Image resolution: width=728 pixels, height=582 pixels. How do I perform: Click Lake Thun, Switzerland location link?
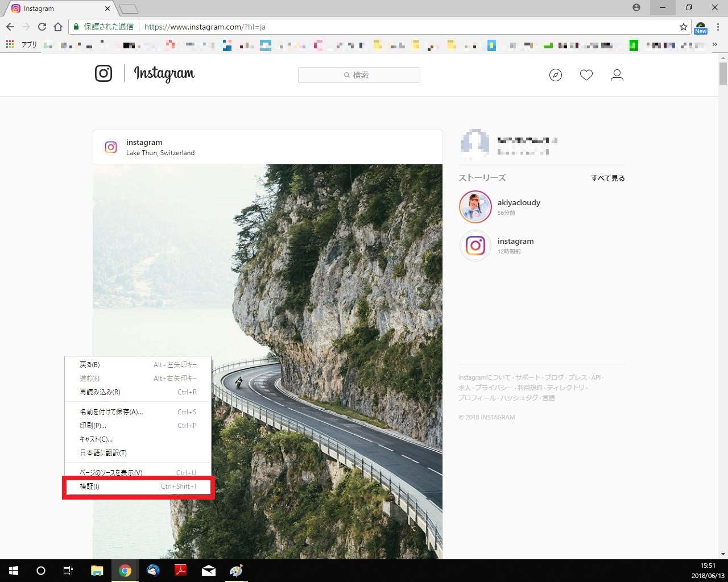point(160,153)
